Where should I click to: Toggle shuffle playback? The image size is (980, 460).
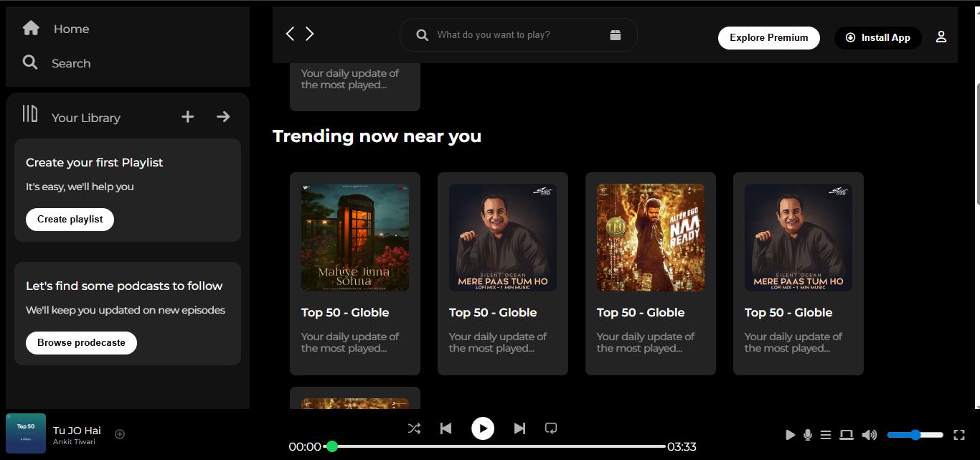click(x=414, y=428)
